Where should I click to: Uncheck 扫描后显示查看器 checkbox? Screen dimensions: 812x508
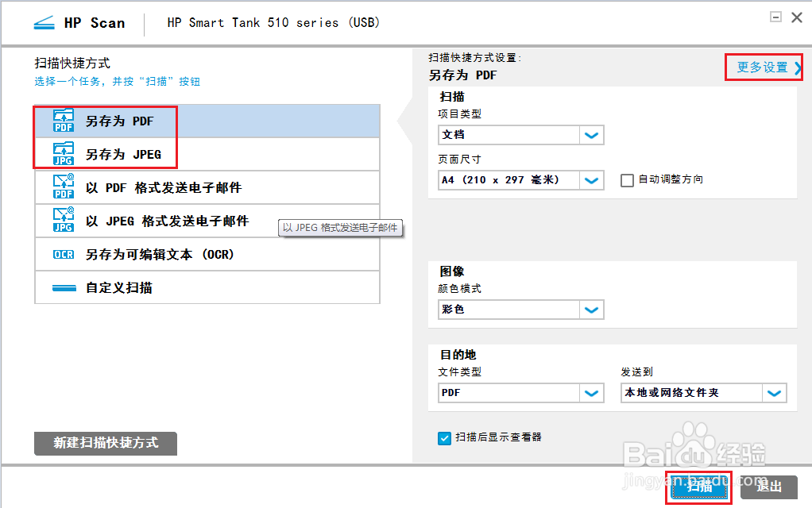(444, 438)
